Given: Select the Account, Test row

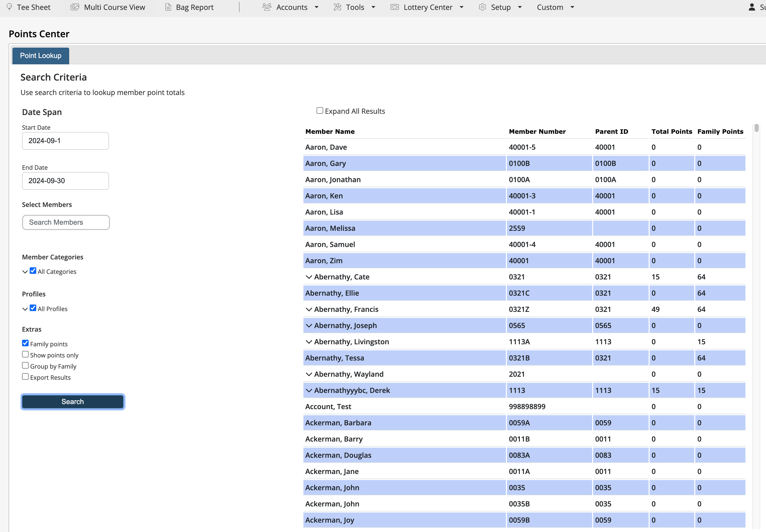Looking at the screenshot, I should (524, 407).
